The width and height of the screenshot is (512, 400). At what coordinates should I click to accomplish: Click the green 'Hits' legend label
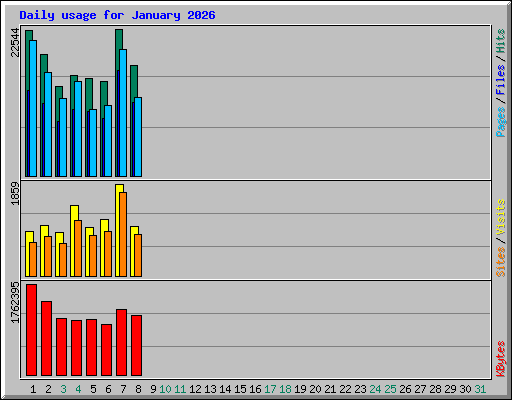click(x=501, y=41)
